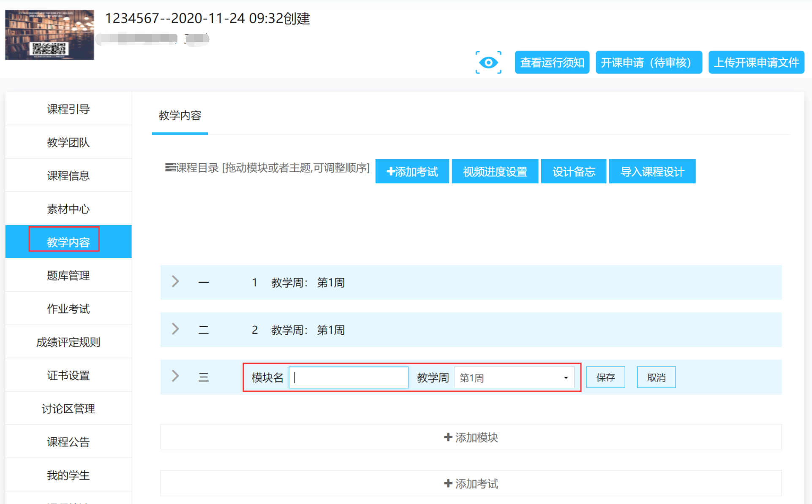Click the 取消 button
This screenshot has width=812, height=504.
pyautogui.click(x=656, y=377)
